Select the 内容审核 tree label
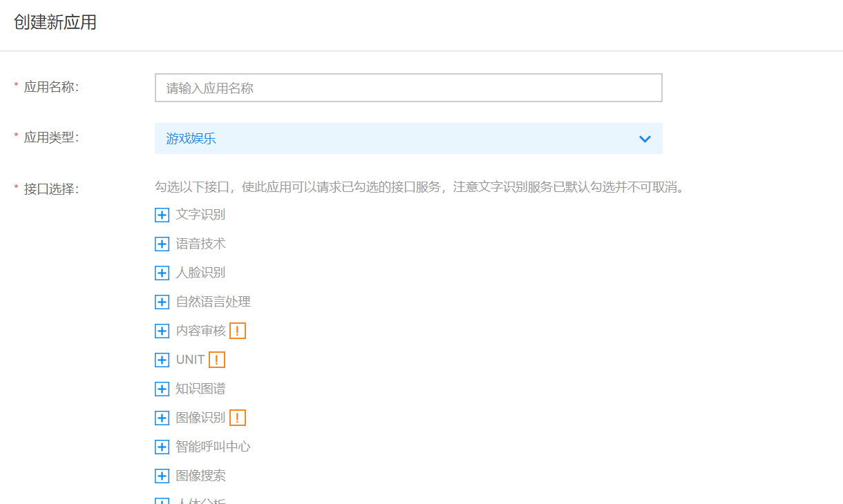The width and height of the screenshot is (843, 504). [200, 331]
